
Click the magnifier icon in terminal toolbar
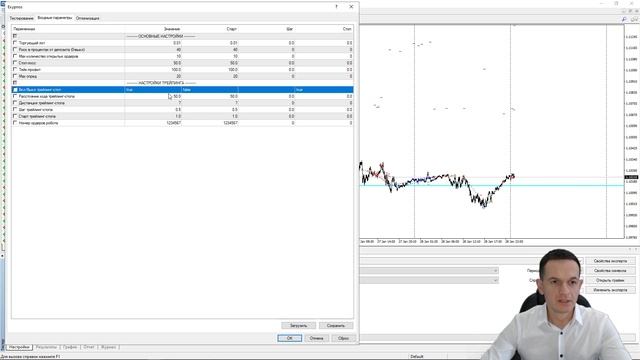coord(624,19)
